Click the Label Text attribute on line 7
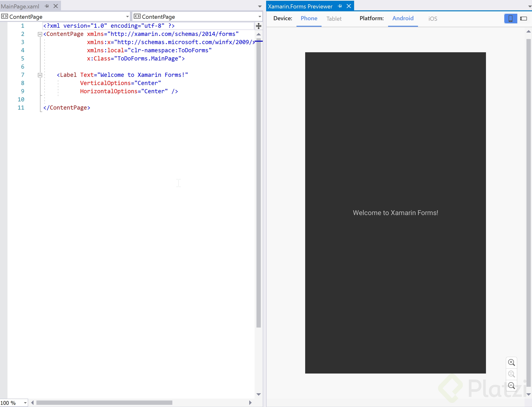Screen dimensions: 532x407 (134, 75)
